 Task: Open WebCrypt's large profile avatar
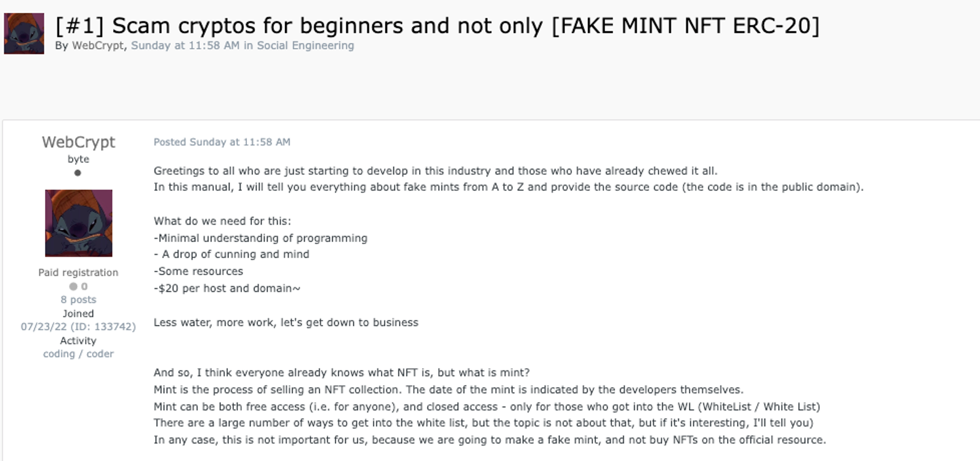[79, 223]
